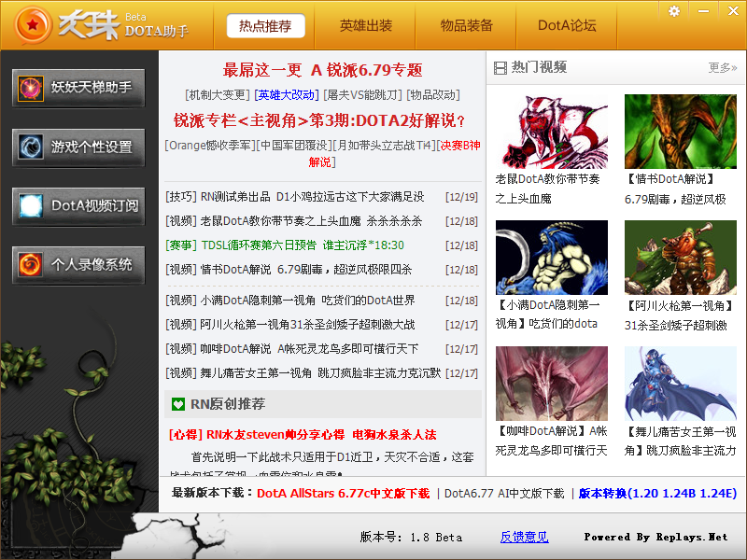The width and height of the screenshot is (747, 560).
Task: Switch to the 英雄出装 tab
Action: [365, 26]
